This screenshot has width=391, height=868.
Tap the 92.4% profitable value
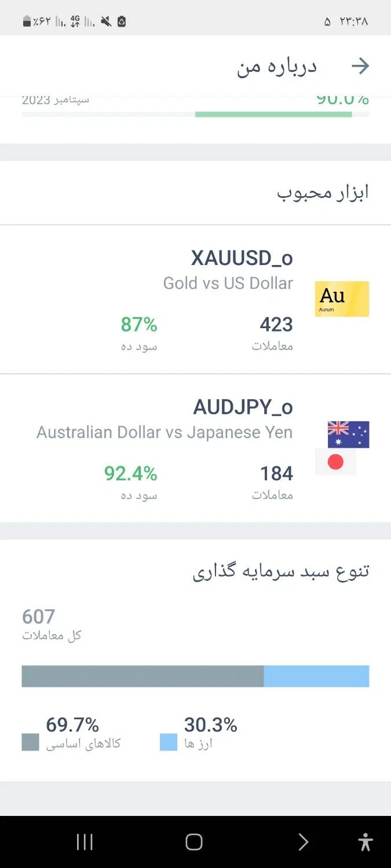tap(131, 474)
